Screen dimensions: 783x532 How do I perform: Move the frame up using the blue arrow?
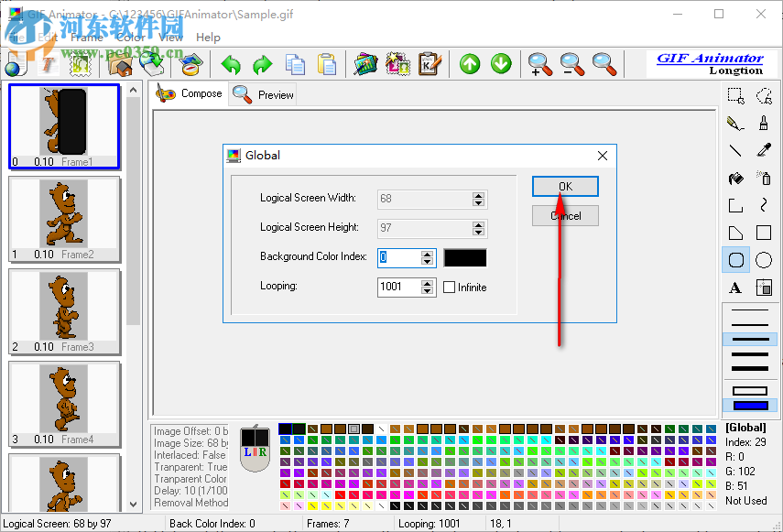(469, 64)
